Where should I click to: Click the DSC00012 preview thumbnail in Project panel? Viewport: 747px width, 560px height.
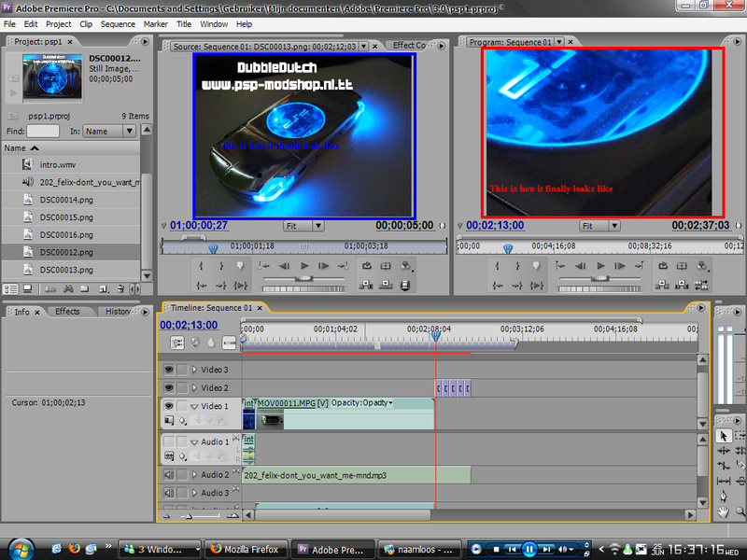click(52, 77)
